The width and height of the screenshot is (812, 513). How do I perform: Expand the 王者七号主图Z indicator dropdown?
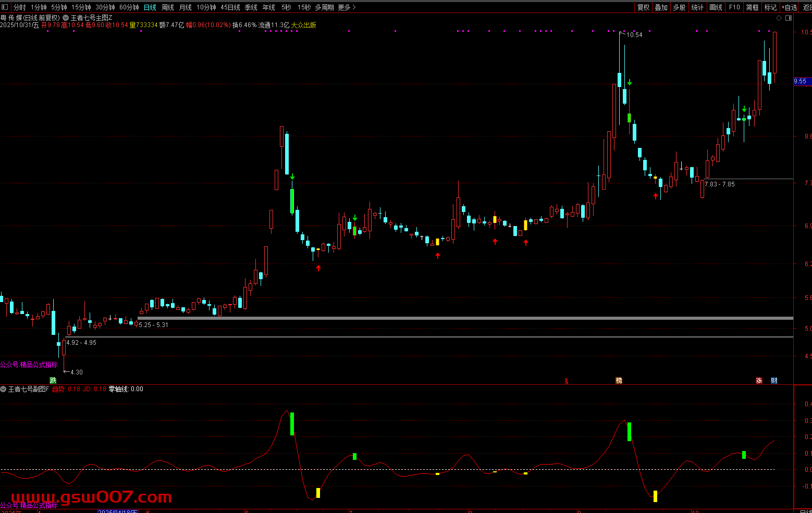point(66,18)
